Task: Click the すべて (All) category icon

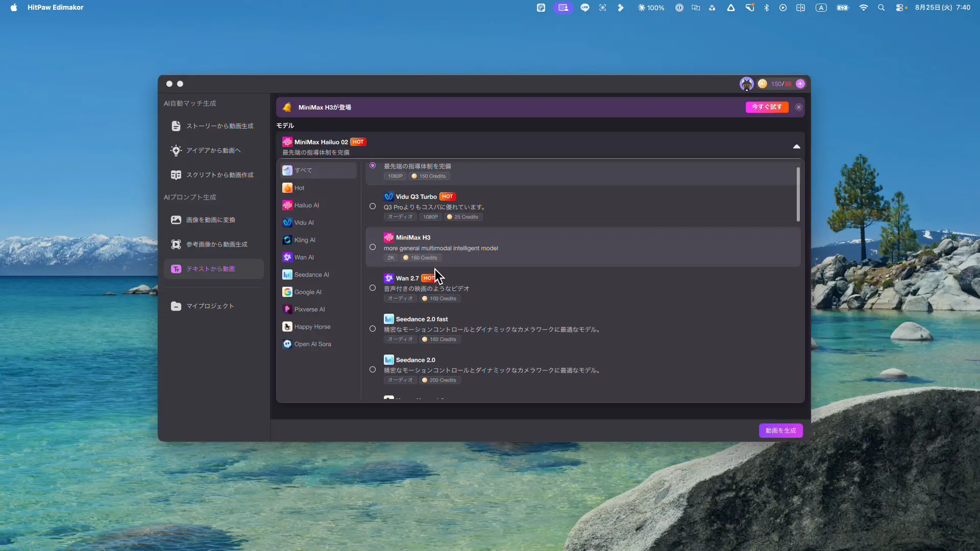Action: point(287,170)
